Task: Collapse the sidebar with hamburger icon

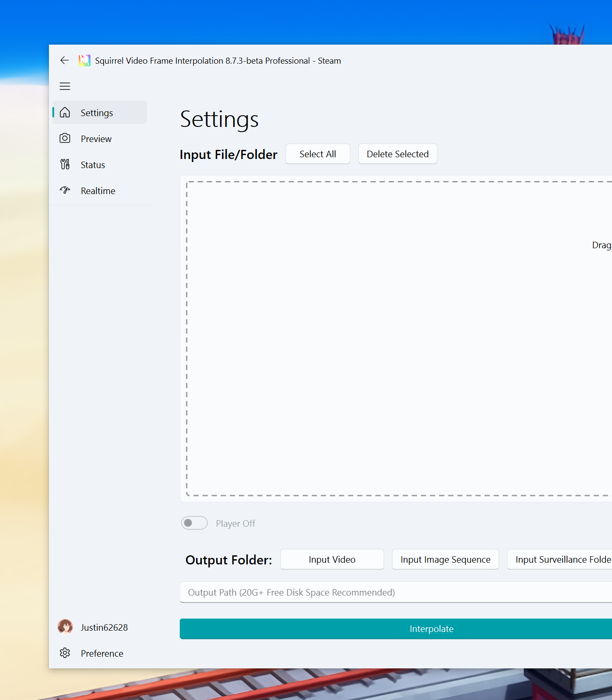Action: [65, 86]
